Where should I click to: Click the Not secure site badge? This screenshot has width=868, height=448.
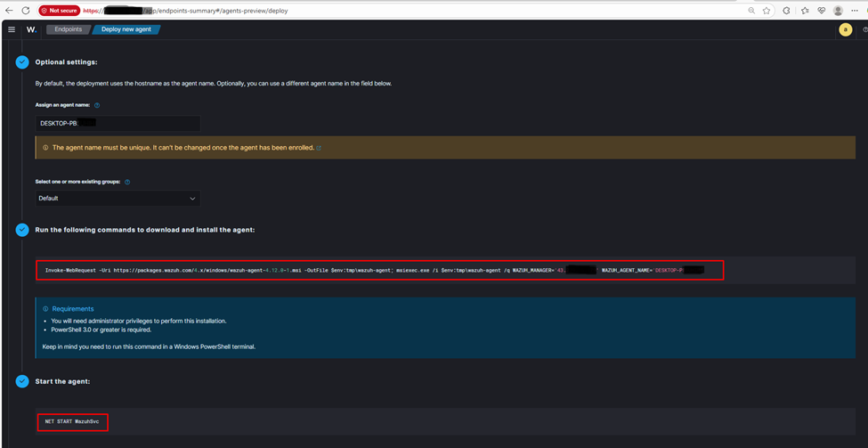pos(59,11)
